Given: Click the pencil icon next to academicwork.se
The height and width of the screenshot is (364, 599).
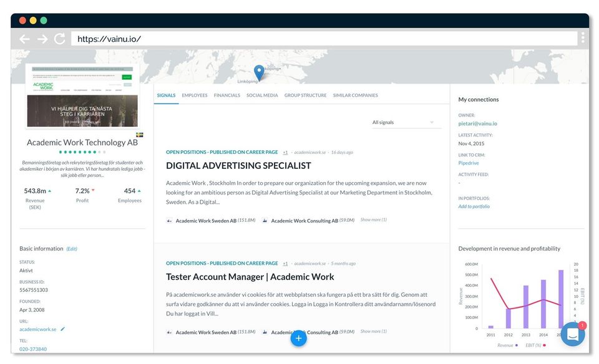Looking at the screenshot, I should 62,328.
